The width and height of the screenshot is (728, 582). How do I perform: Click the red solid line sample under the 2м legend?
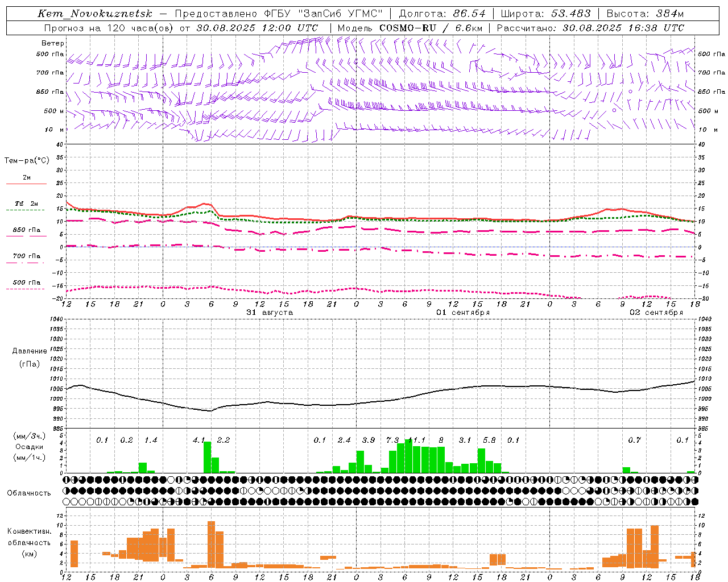[26, 184]
